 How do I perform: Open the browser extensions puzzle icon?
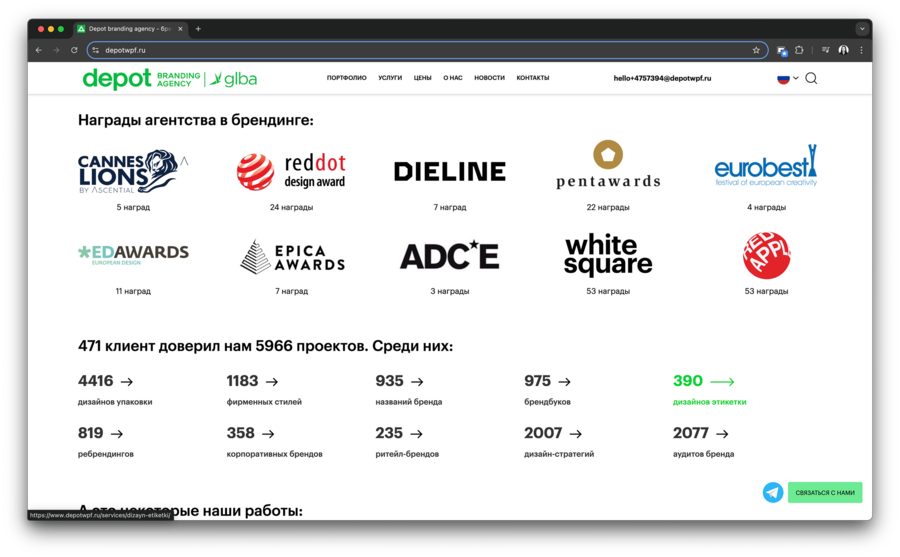coord(799,51)
